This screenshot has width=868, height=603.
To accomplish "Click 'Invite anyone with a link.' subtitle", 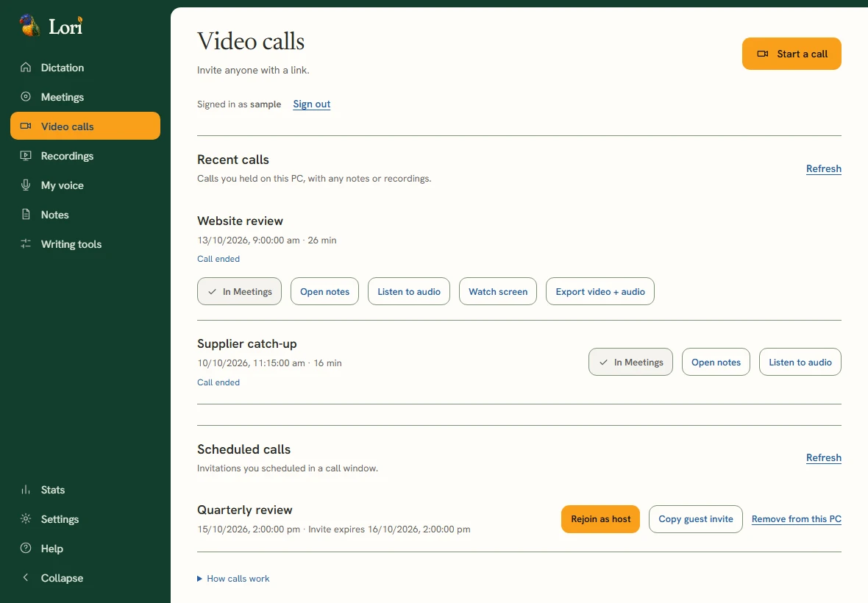I will [x=254, y=71].
